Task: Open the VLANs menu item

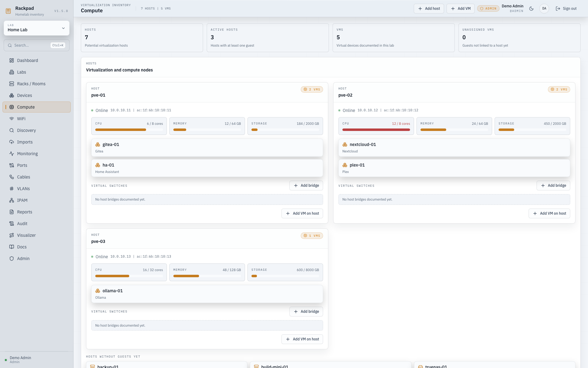Action: pyautogui.click(x=36, y=189)
